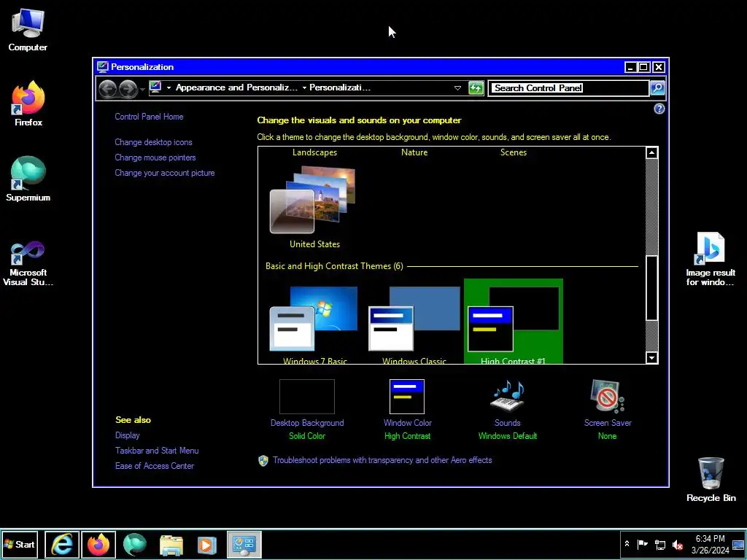Viewport: 747px width, 560px height.
Task: Open the Image result for windows desktop file
Action: click(x=711, y=259)
